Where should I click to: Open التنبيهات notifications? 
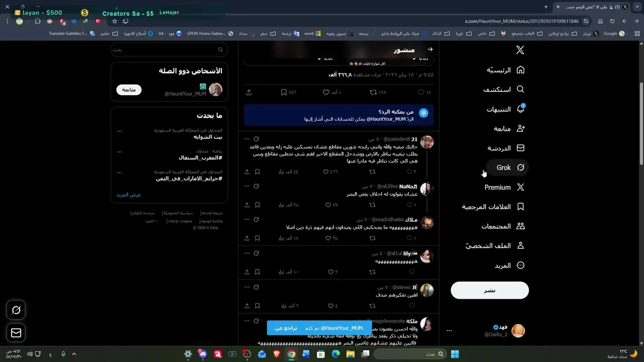pos(506,109)
